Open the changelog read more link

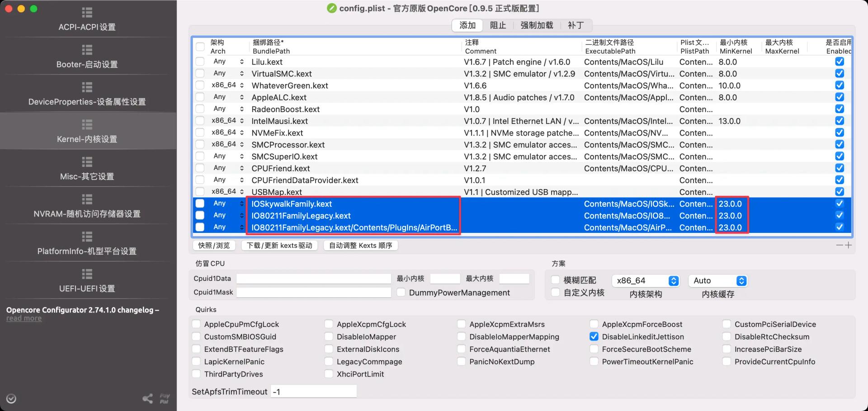click(x=24, y=318)
